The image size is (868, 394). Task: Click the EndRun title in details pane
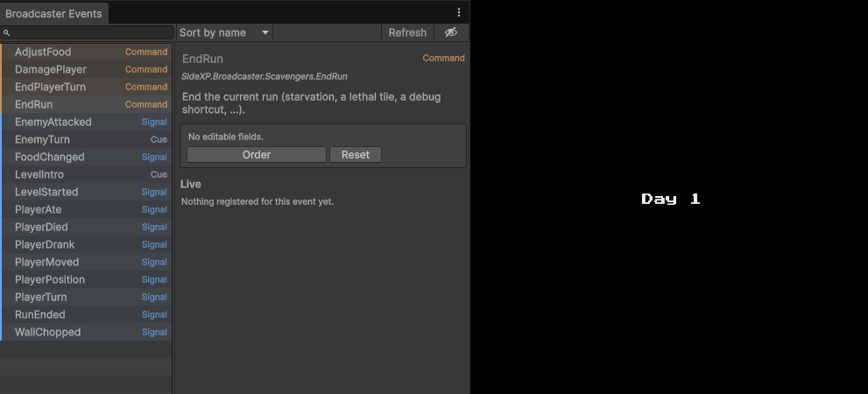(x=202, y=59)
